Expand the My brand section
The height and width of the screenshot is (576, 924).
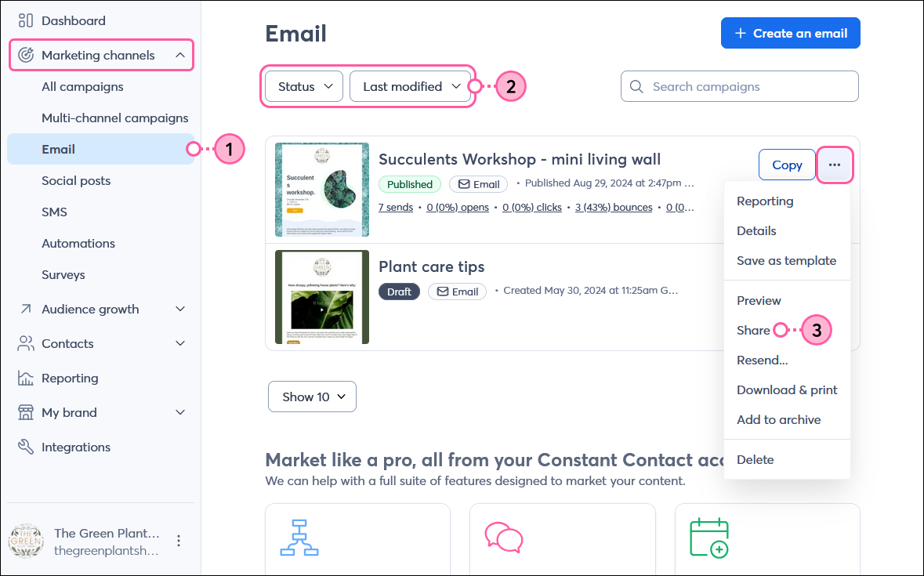click(x=180, y=412)
